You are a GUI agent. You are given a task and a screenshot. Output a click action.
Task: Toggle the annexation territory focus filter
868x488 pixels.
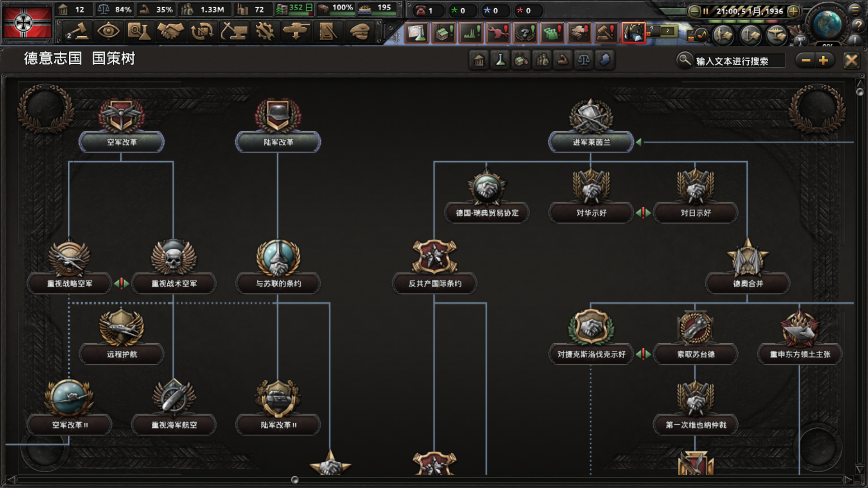tap(605, 60)
